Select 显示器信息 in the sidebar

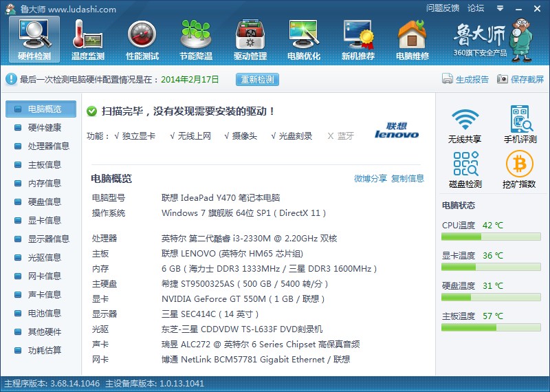[41, 239]
